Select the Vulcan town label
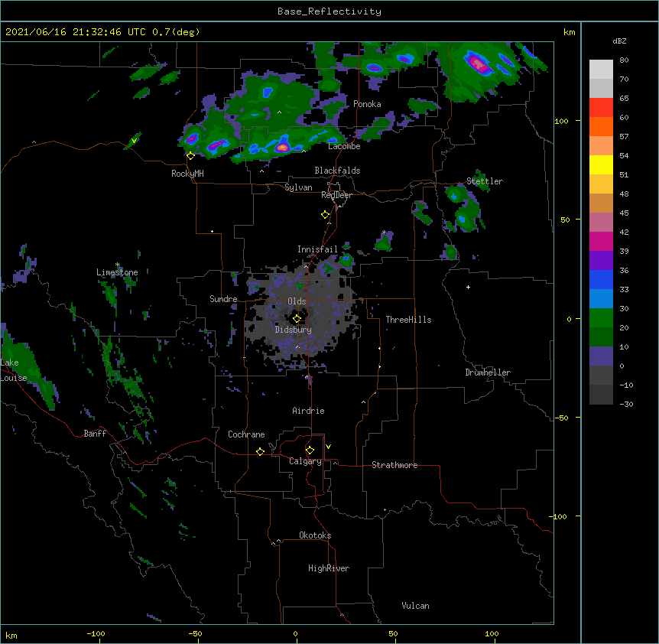The height and width of the screenshot is (644, 659). click(x=415, y=606)
